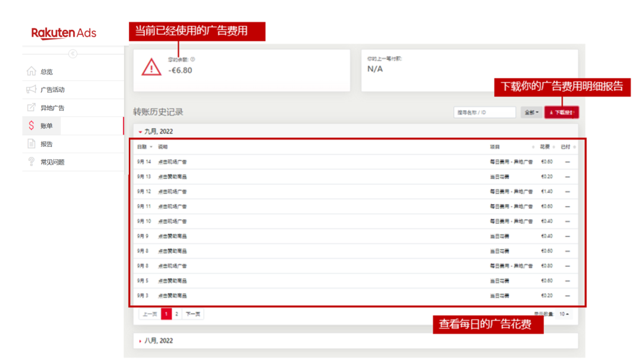Click the 9月 5 date cell
The image size is (644, 363).
click(x=143, y=281)
